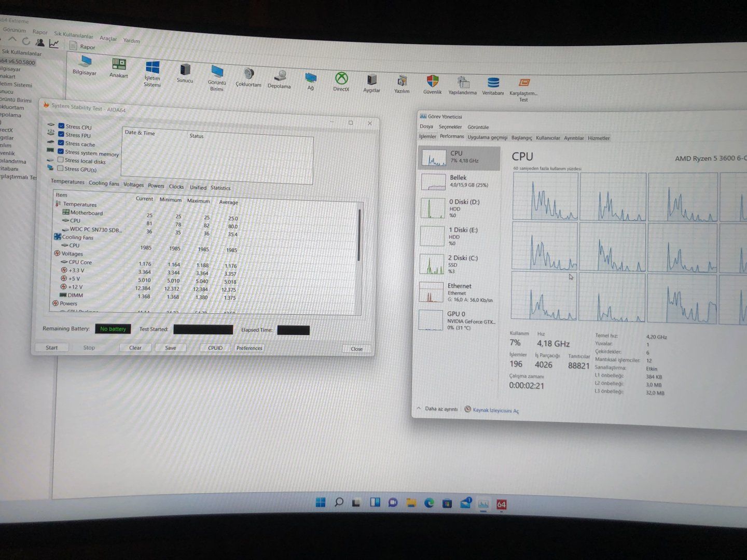
Task: Click Save button in stability test
Action: 171,348
